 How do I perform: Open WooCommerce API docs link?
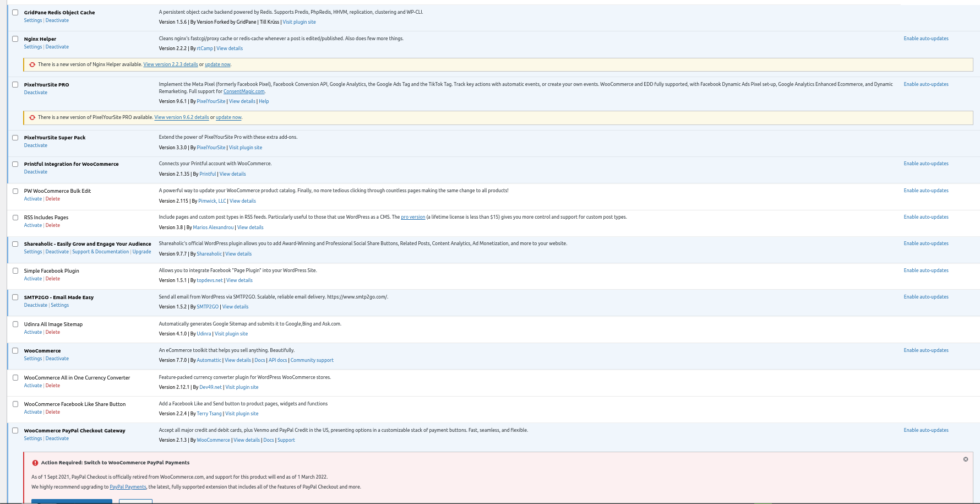277,360
